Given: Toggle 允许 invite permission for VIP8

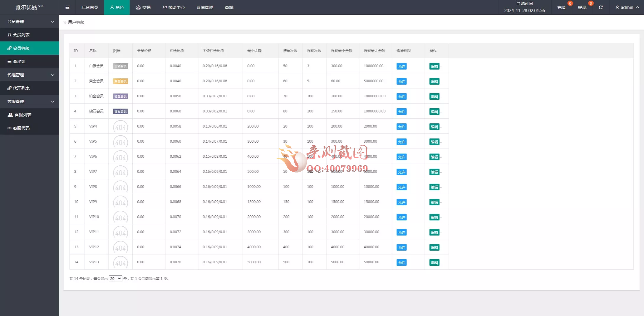Looking at the screenshot, I should 401,187.
